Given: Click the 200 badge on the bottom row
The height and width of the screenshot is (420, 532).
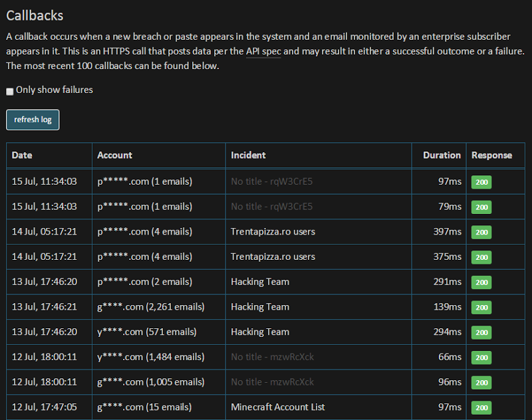Looking at the screenshot, I should pos(481,407).
